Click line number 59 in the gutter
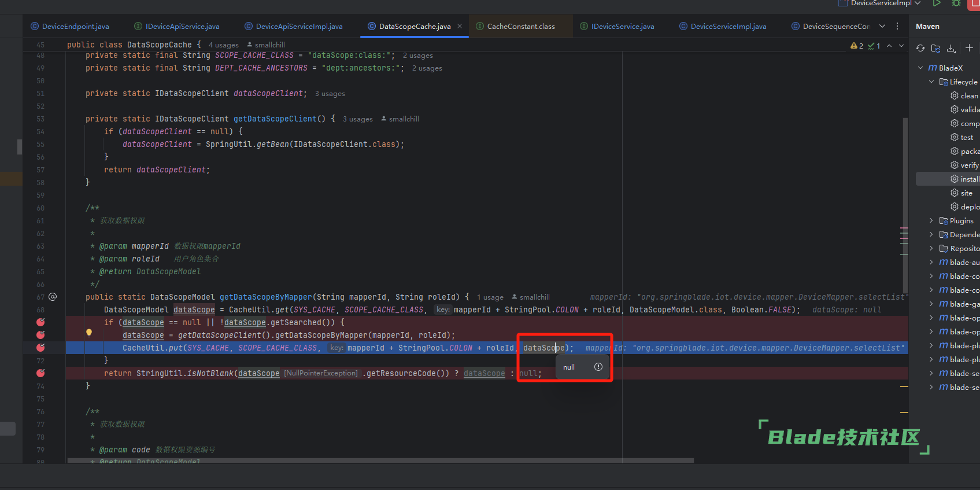Viewport: 980px width, 490px height. pos(40,195)
